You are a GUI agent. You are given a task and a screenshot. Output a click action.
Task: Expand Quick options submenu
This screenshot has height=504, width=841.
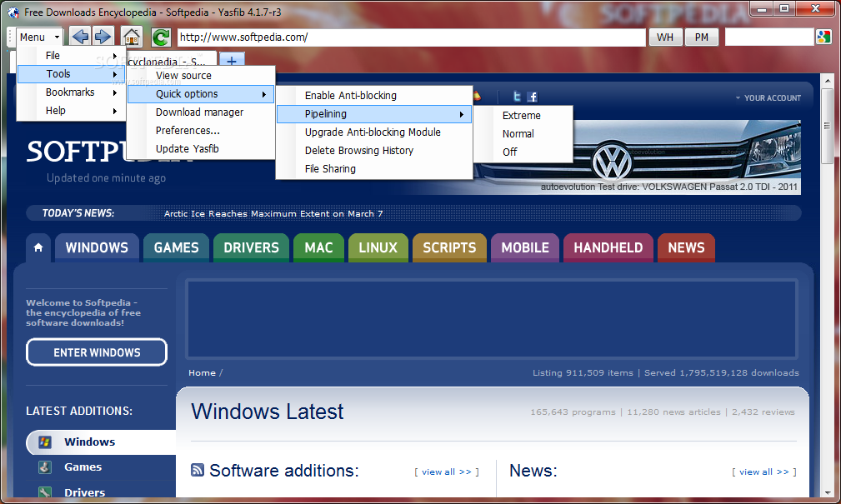pyautogui.click(x=201, y=94)
